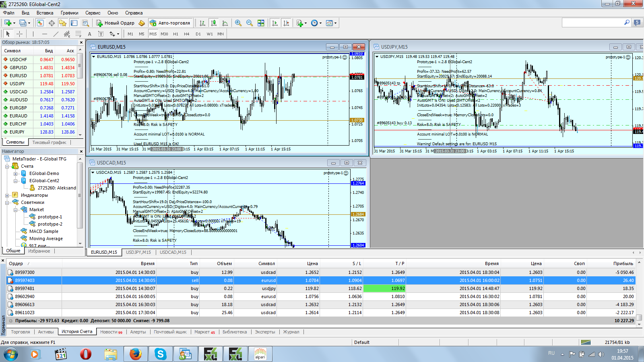This screenshot has width=644, height=362.
Task: Open the chat icon beside search
Action: pyautogui.click(x=637, y=23)
